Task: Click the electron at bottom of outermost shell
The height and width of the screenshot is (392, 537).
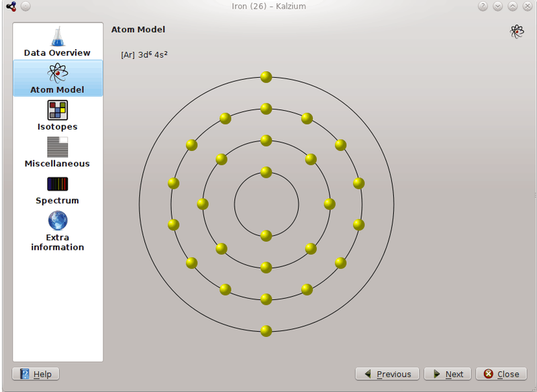Action: (266, 331)
